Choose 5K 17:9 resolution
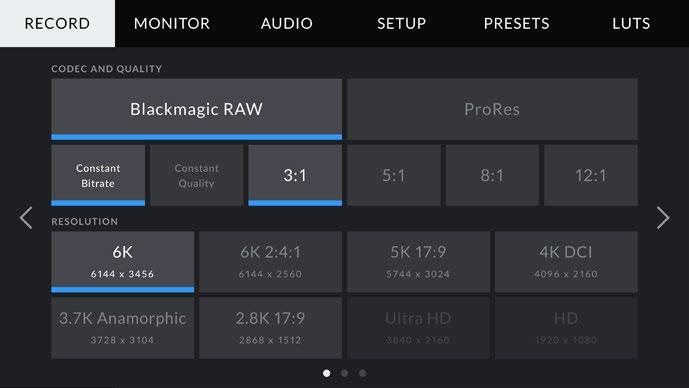This screenshot has width=689, height=388. 418,262
